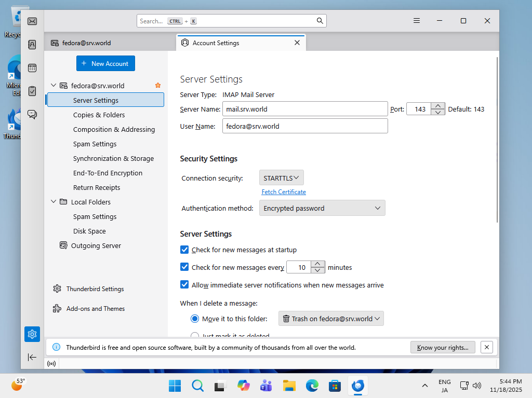Open the Address Book icon
This screenshot has height=398, width=532.
pos(32,45)
